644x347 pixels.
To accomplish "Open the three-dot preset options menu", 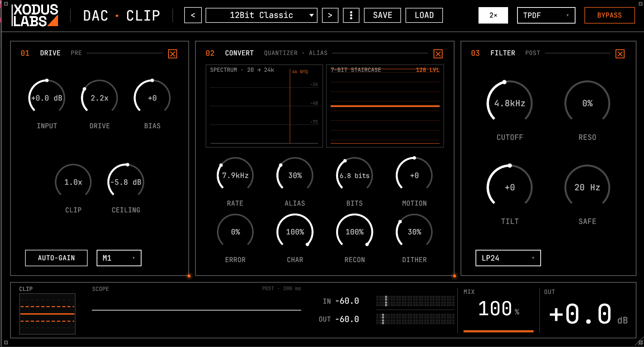I will [x=351, y=15].
